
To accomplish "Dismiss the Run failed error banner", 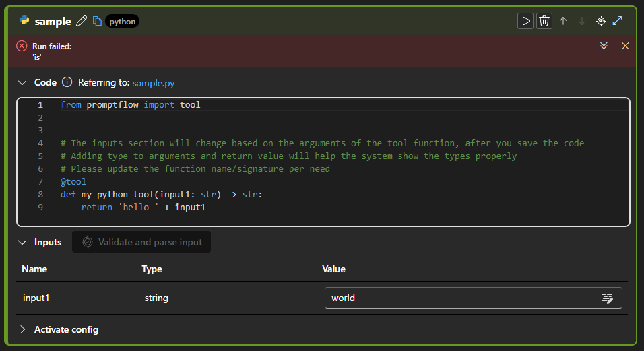I will coord(625,46).
